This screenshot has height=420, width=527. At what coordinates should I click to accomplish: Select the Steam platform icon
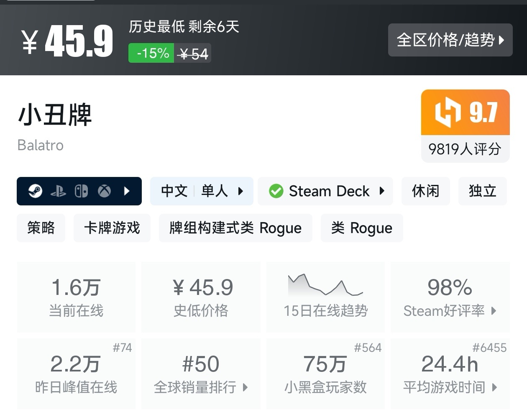[35, 191]
